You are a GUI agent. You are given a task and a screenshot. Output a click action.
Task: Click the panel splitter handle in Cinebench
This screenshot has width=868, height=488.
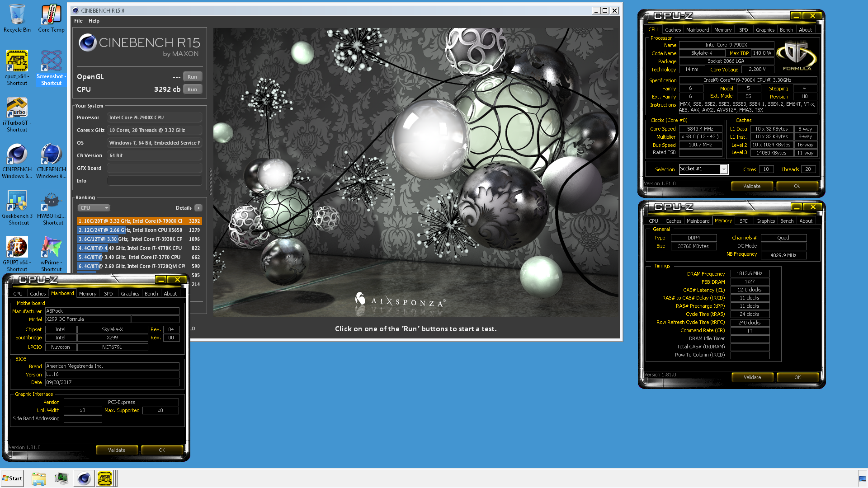tap(210, 182)
